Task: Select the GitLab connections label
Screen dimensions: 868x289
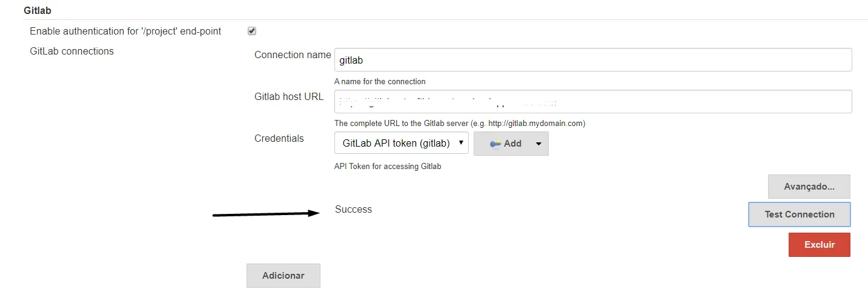Action: [x=71, y=51]
